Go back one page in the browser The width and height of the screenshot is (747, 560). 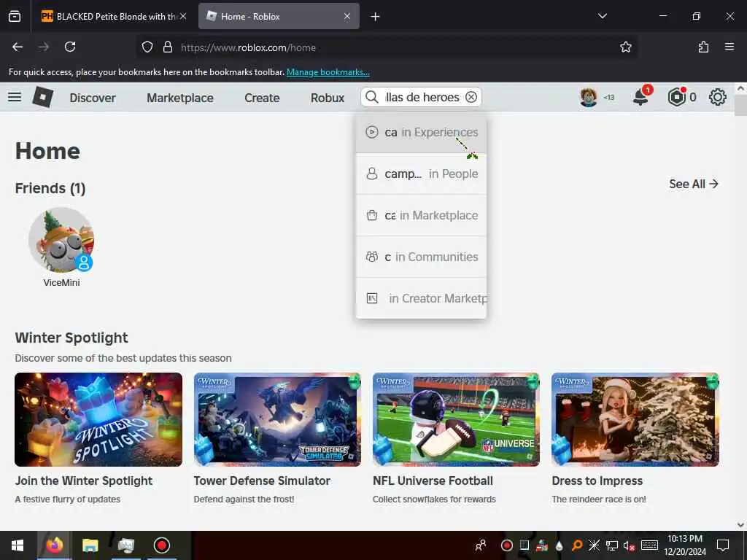18,47
